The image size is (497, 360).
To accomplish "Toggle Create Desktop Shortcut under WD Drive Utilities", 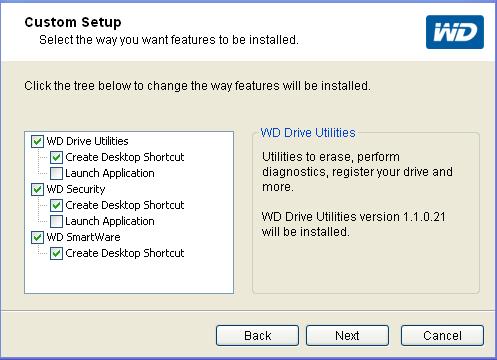I will click(x=56, y=157).
